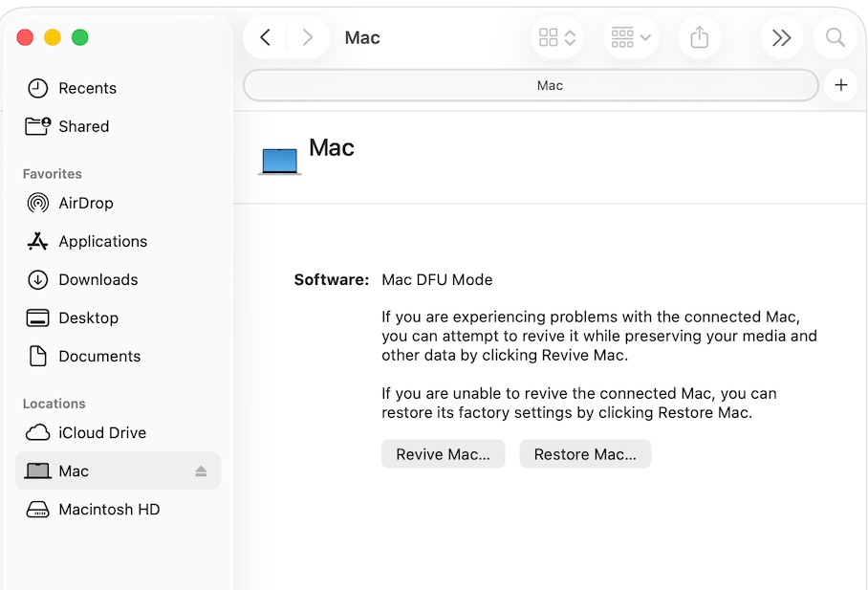Open iCloud Drive location
The image size is (868, 590).
[102, 432]
